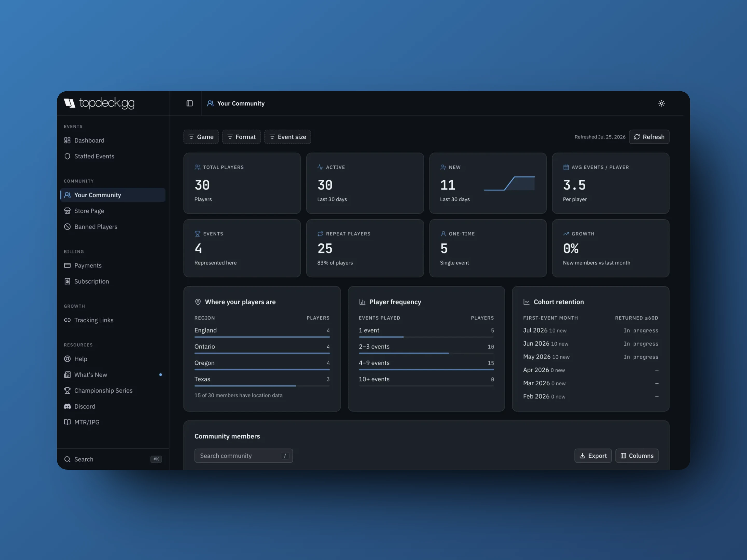Click the Events trophy card icon

(x=198, y=234)
